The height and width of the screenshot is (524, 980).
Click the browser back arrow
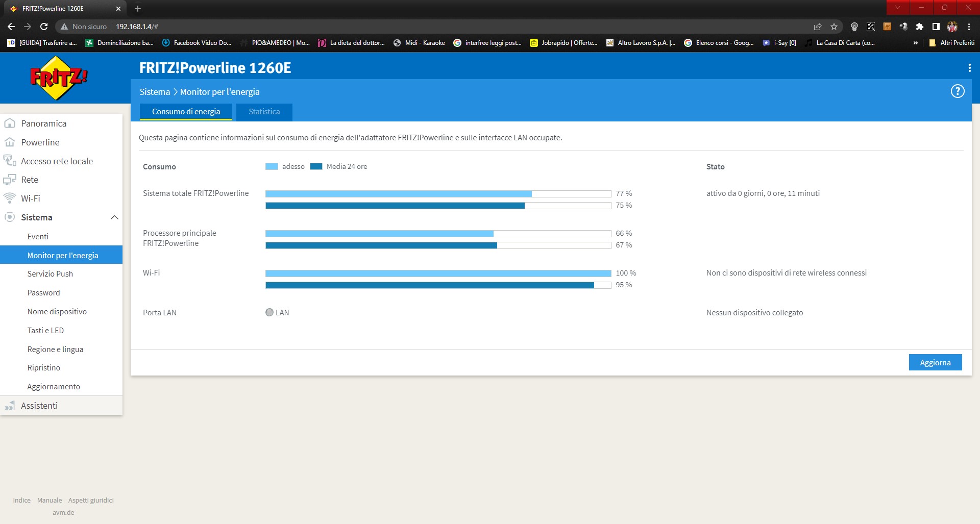tap(11, 27)
